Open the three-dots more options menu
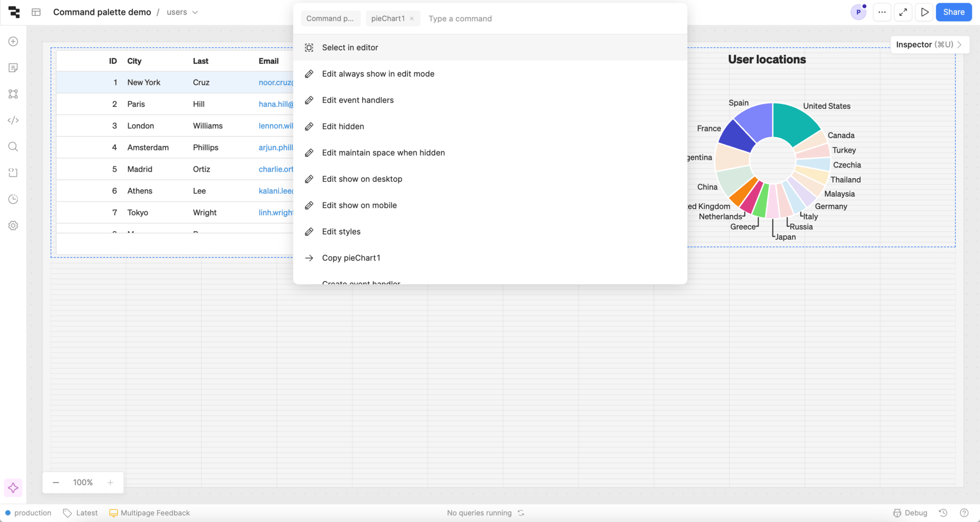This screenshot has height=522, width=980. pos(882,12)
